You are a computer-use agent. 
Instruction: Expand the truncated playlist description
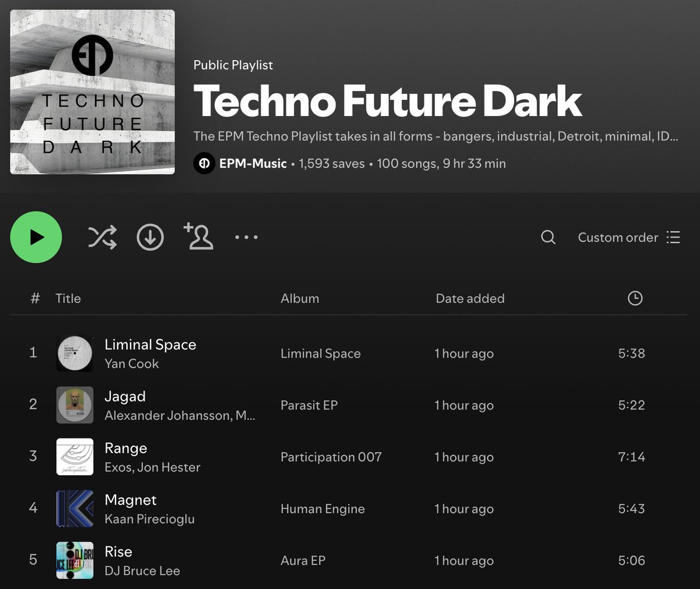(436, 136)
